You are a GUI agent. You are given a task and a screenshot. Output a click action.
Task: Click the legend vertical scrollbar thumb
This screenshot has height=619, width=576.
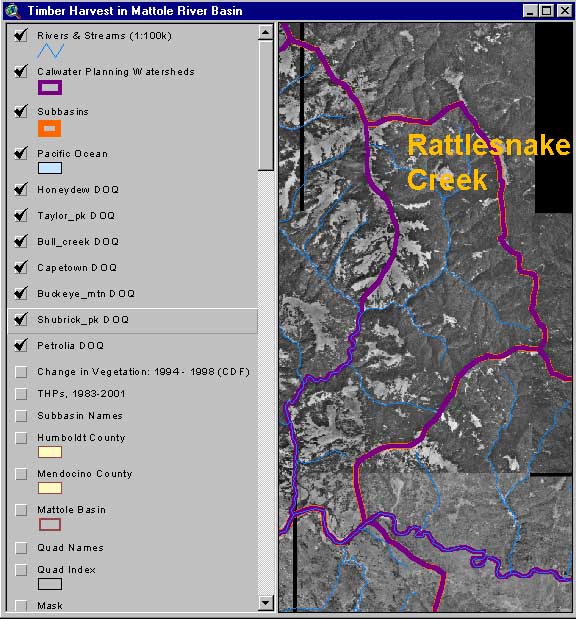pyautogui.click(x=266, y=105)
